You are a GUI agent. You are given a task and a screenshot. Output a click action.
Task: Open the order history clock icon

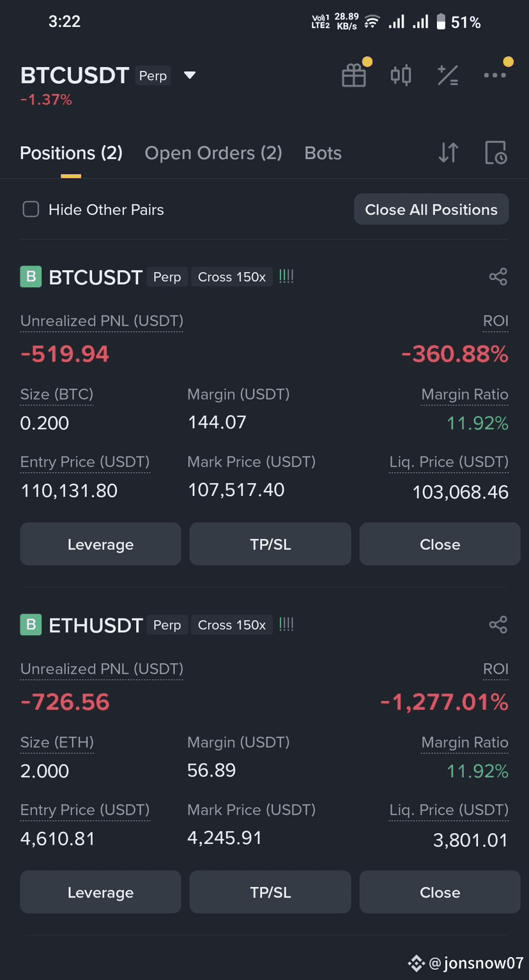[496, 153]
